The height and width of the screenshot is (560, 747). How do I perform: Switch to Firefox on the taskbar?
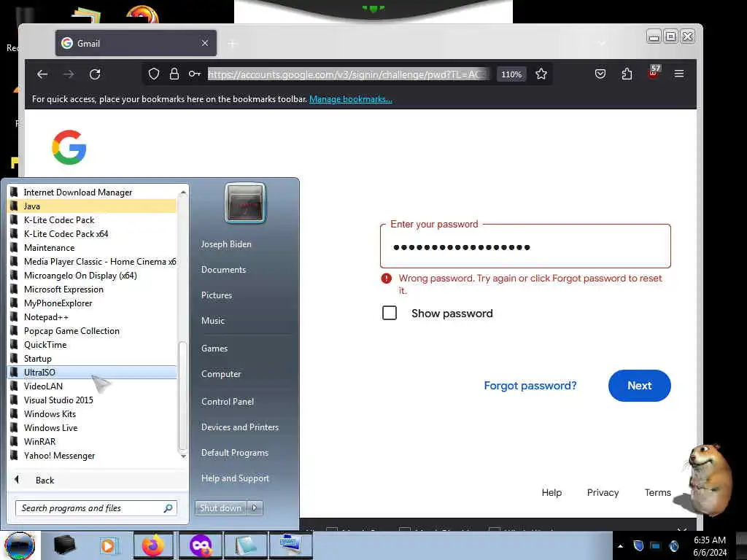153,545
